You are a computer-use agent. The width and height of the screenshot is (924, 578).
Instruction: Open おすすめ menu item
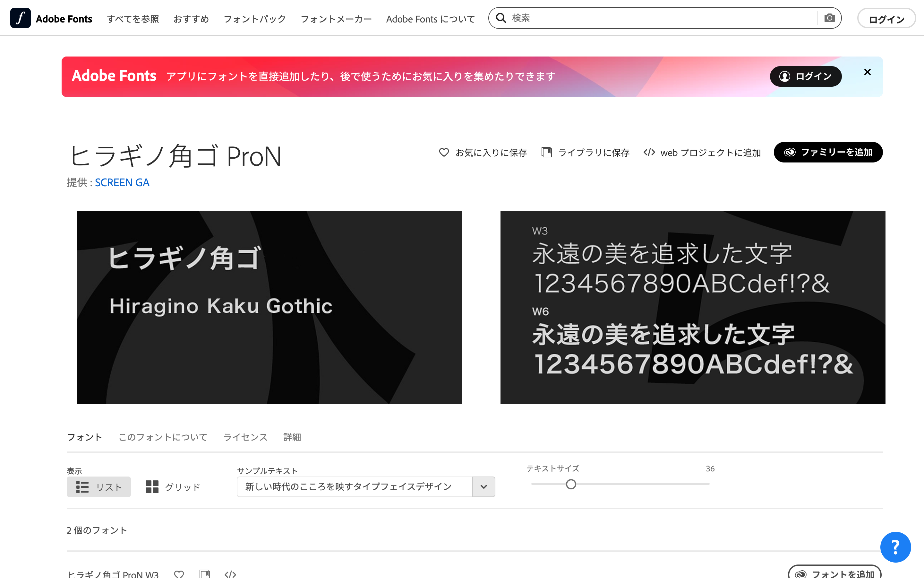(x=191, y=19)
